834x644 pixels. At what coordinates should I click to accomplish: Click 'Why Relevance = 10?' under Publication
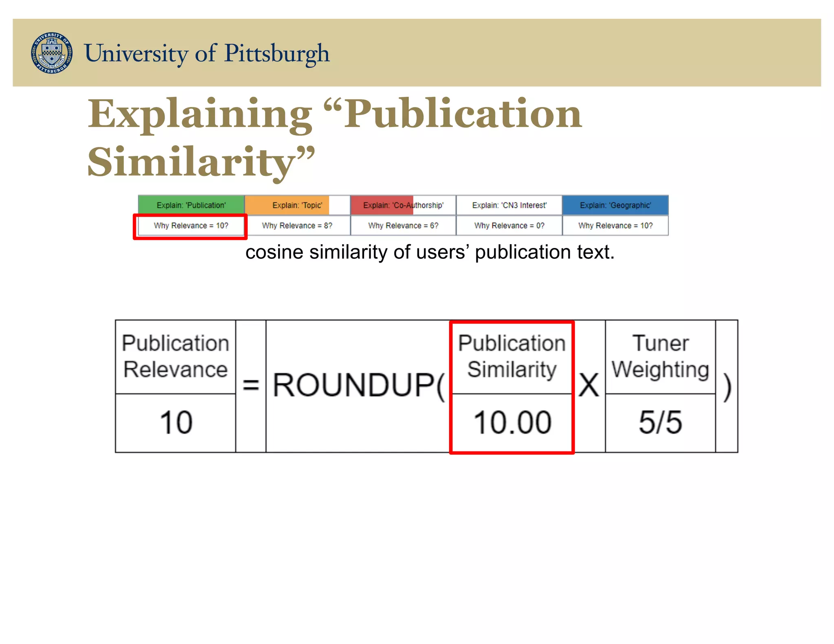pyautogui.click(x=191, y=226)
